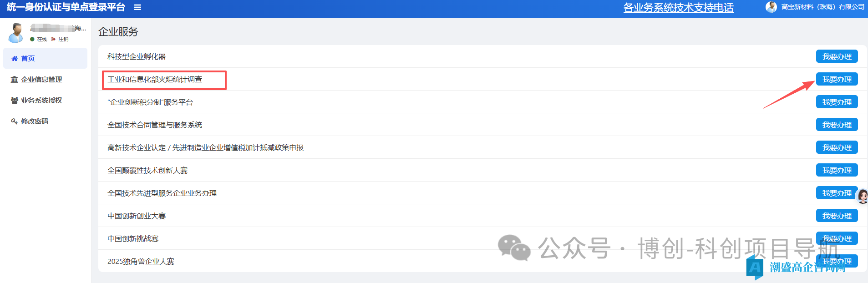The height and width of the screenshot is (283, 868).
Task: Click the company avatar in top right
Action: click(771, 7)
